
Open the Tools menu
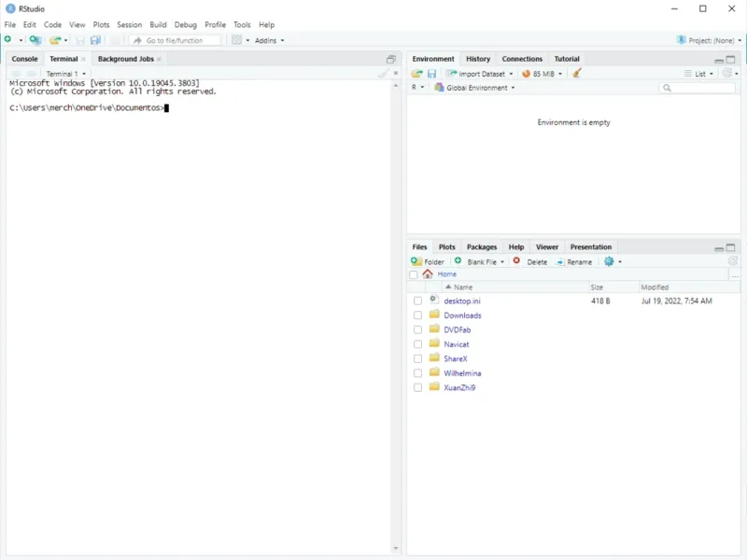point(242,25)
